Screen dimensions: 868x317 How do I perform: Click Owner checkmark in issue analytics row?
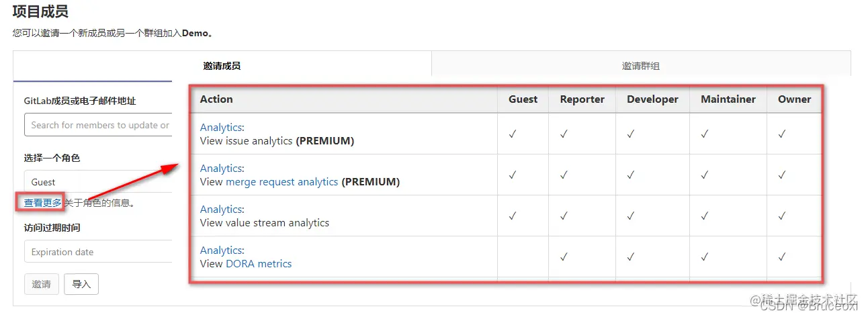click(x=782, y=134)
